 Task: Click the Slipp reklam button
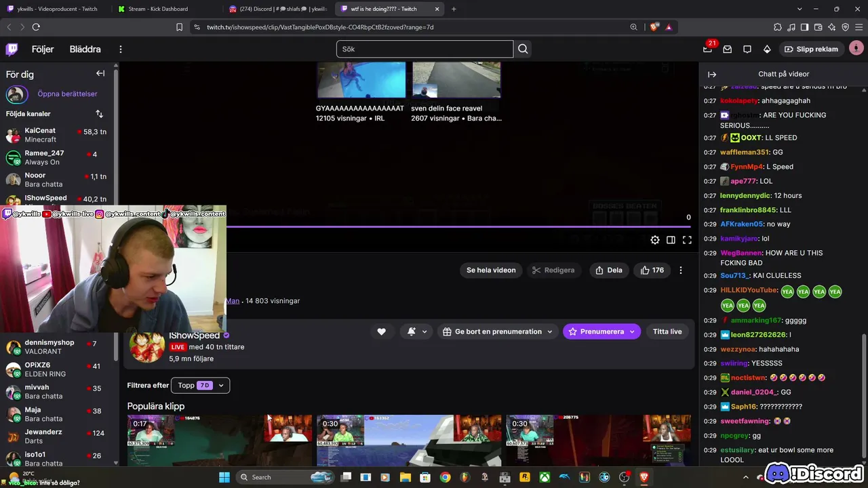[811, 49]
